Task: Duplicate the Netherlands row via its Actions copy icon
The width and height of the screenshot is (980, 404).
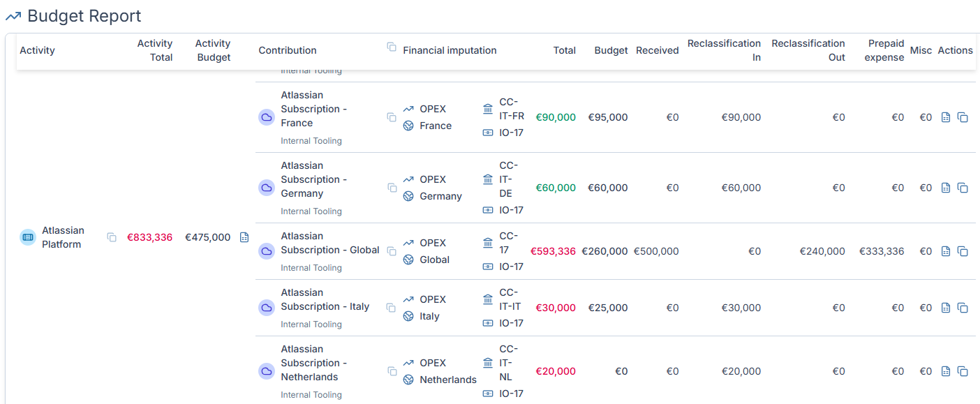Action: pyautogui.click(x=963, y=371)
